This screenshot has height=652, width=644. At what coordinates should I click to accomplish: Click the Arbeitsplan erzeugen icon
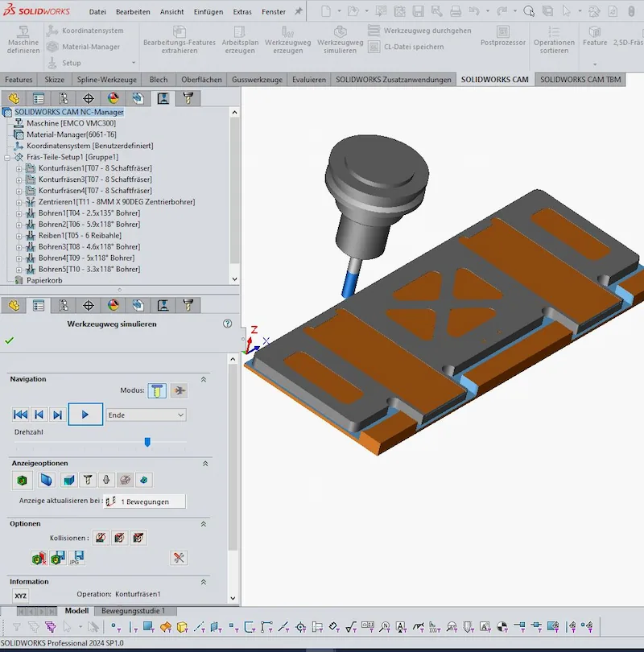(x=240, y=40)
